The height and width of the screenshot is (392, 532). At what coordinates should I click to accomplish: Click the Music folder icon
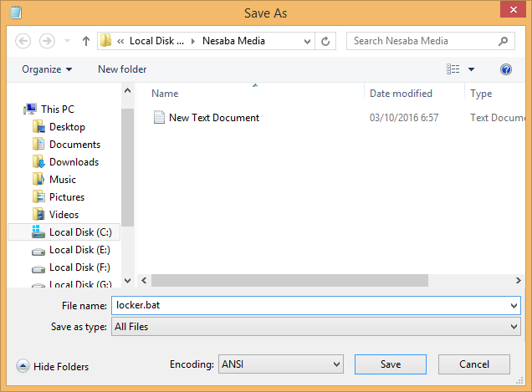coord(38,179)
